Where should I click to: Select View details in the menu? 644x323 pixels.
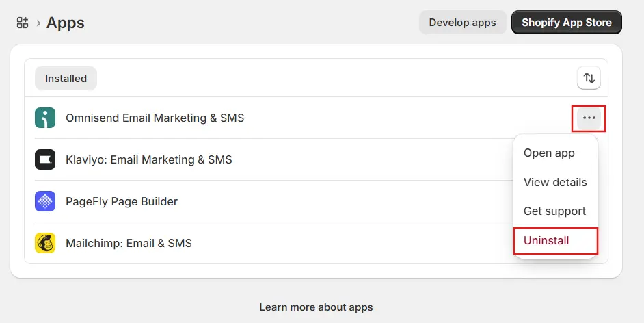tap(555, 182)
